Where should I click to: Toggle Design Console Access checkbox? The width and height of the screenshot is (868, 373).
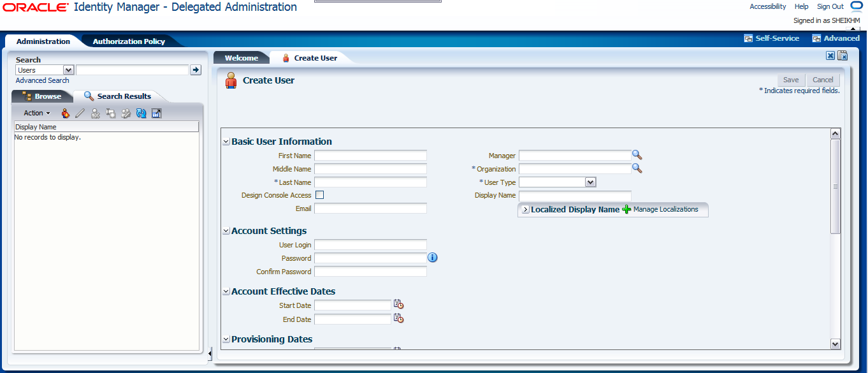coord(319,195)
